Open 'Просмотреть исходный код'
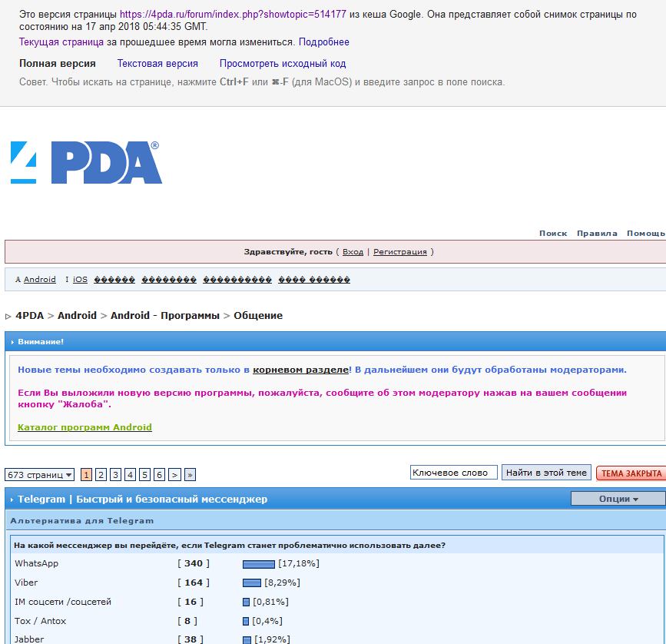 283,63
